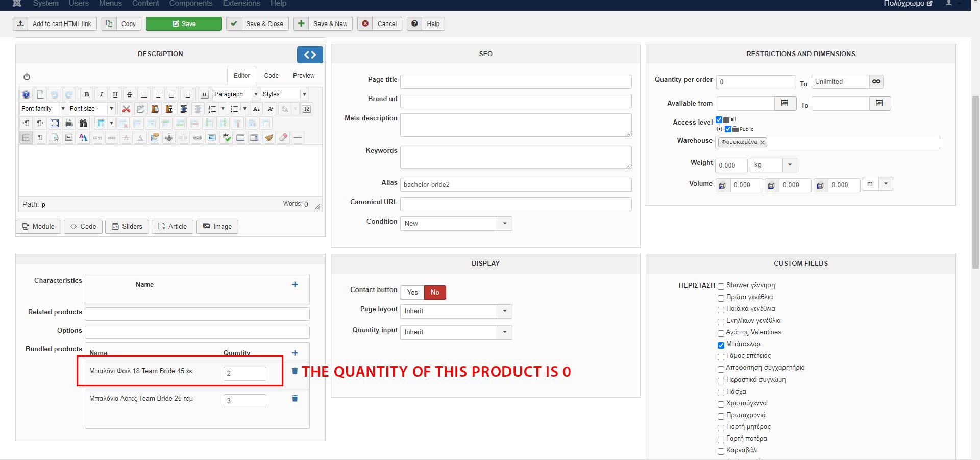
Task: Open the Condition dropdown
Action: 505,224
